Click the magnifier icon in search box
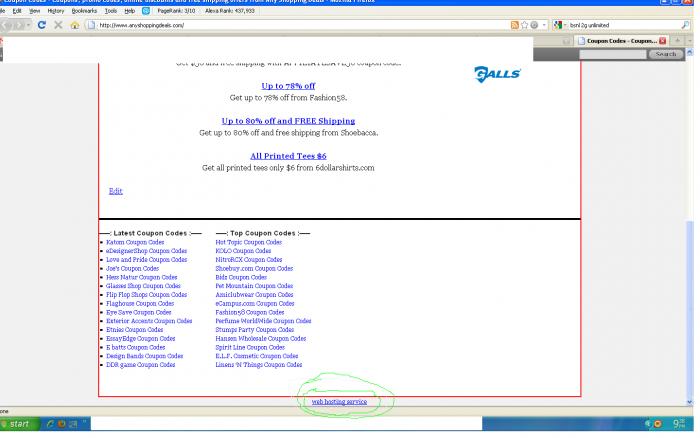 (x=685, y=25)
